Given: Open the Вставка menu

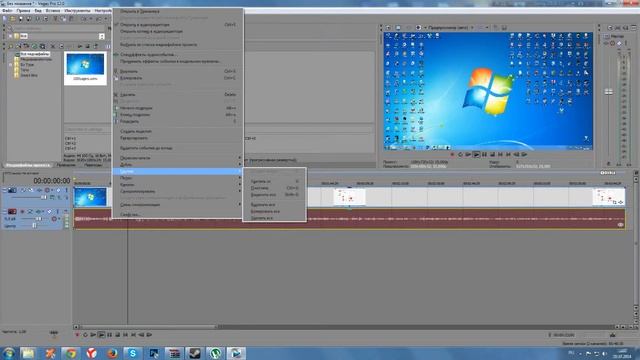Looking at the screenshot, I should (x=53, y=11).
